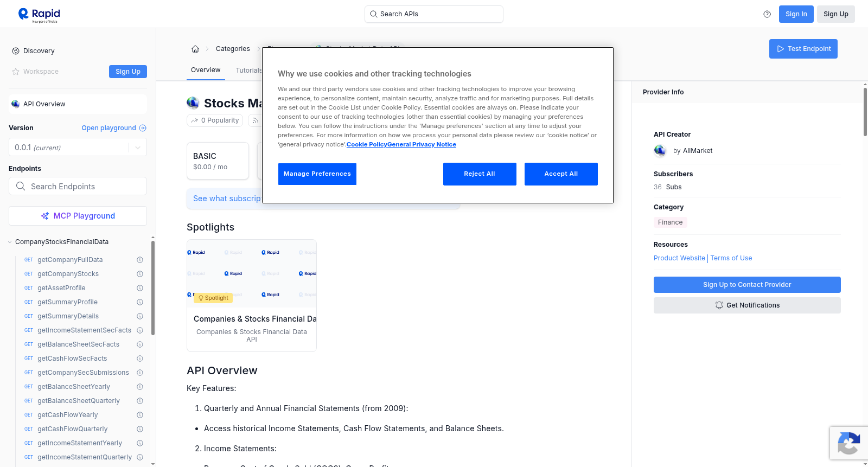Open info icon for getCompanyStocks

coord(140,274)
